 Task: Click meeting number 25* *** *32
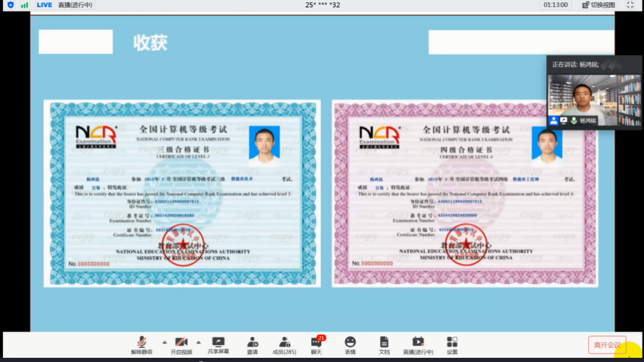pos(322,5)
